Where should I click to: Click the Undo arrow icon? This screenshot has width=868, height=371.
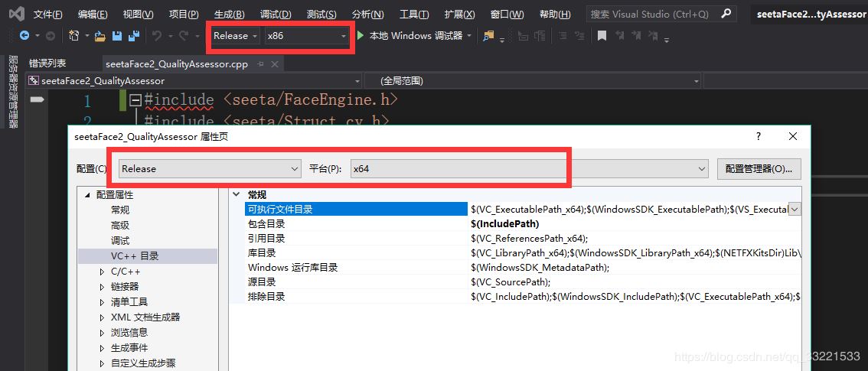point(157,36)
